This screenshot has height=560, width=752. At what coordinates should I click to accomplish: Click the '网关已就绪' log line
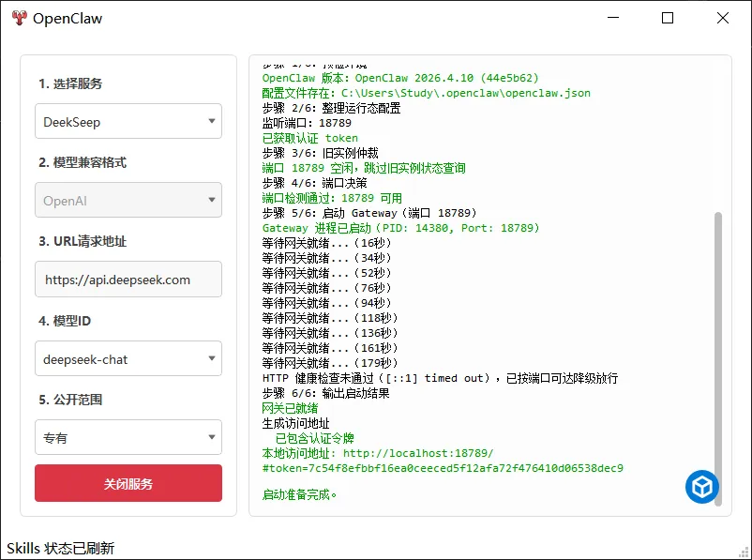click(x=290, y=408)
